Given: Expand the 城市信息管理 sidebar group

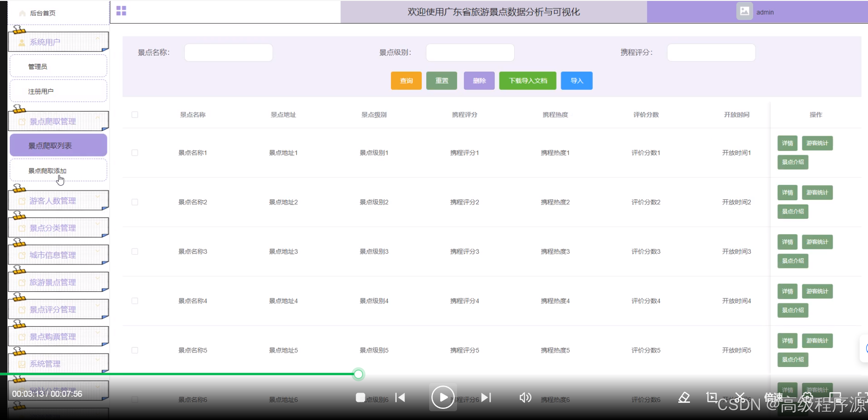Looking at the screenshot, I should click(x=59, y=255).
